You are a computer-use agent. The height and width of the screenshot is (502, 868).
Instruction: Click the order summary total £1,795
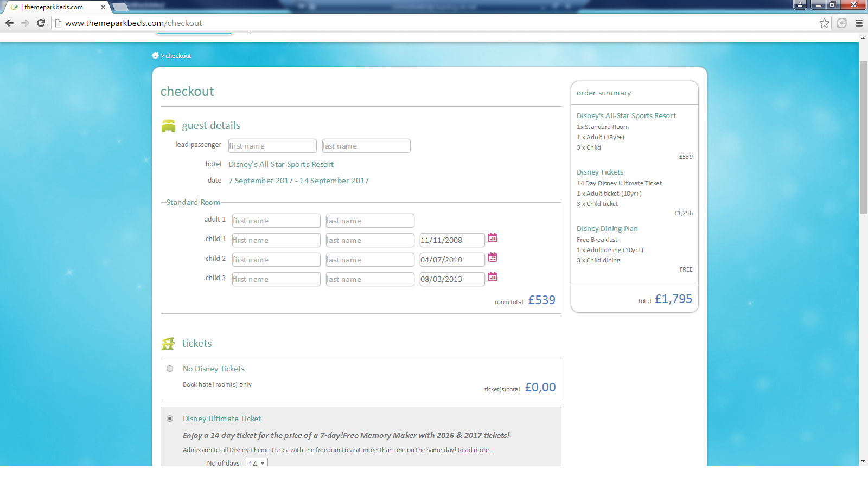pos(673,299)
